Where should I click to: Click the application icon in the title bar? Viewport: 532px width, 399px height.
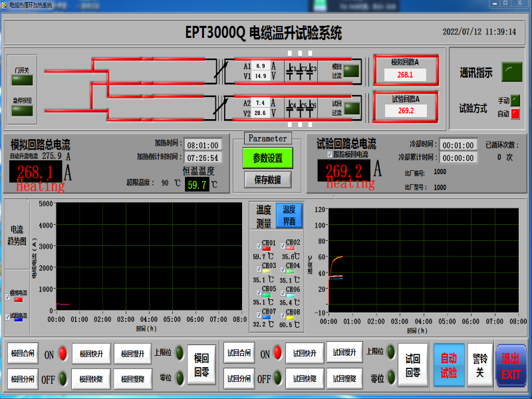tap(4, 5)
